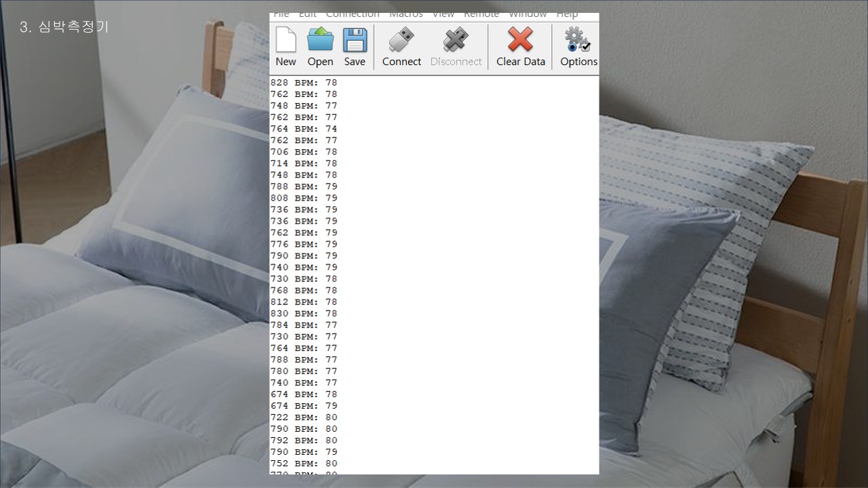Open the Edit menu
868x488 pixels.
click(308, 15)
